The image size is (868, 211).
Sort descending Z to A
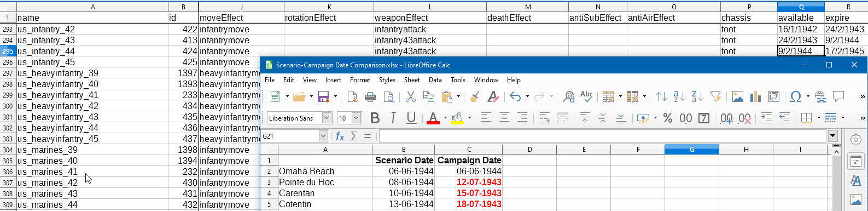[697, 97]
